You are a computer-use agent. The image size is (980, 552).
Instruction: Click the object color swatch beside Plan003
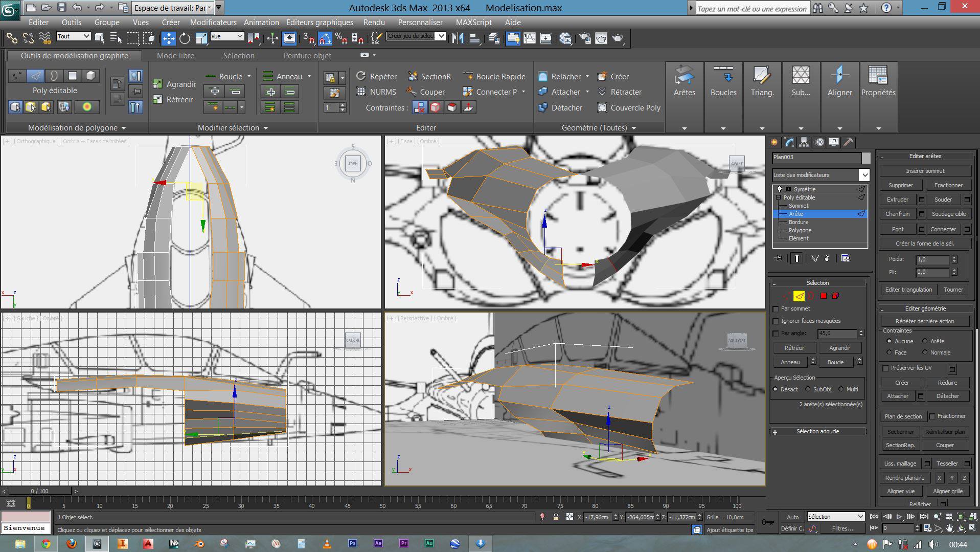(865, 158)
